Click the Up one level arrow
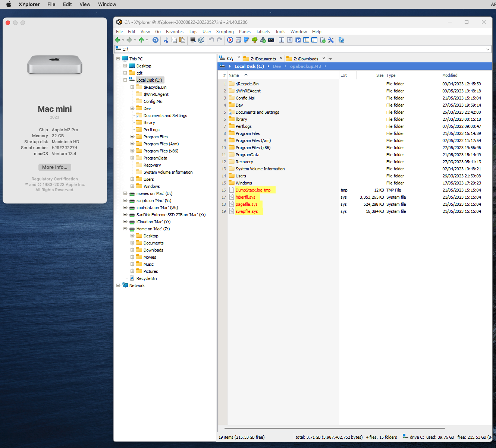This screenshot has height=448, width=496. (142, 40)
